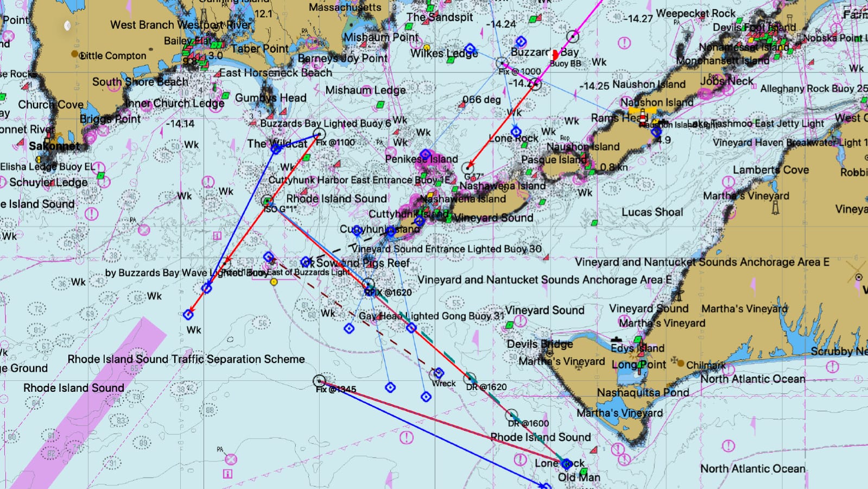
Task: Click the 066 deg bearing label
Action: 481,99
